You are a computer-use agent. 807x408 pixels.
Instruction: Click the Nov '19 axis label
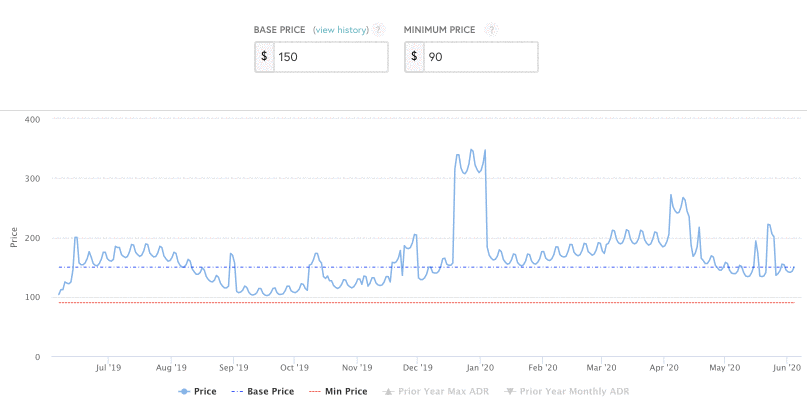[x=357, y=368]
